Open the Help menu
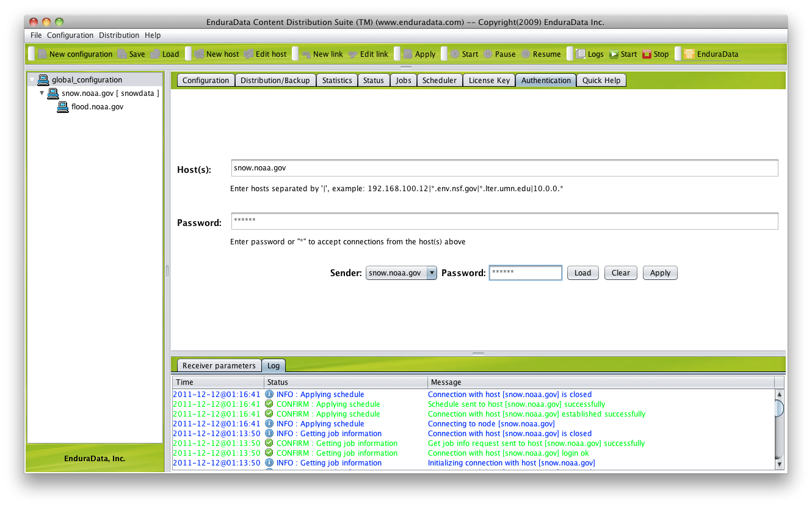812x507 pixels. tap(153, 35)
